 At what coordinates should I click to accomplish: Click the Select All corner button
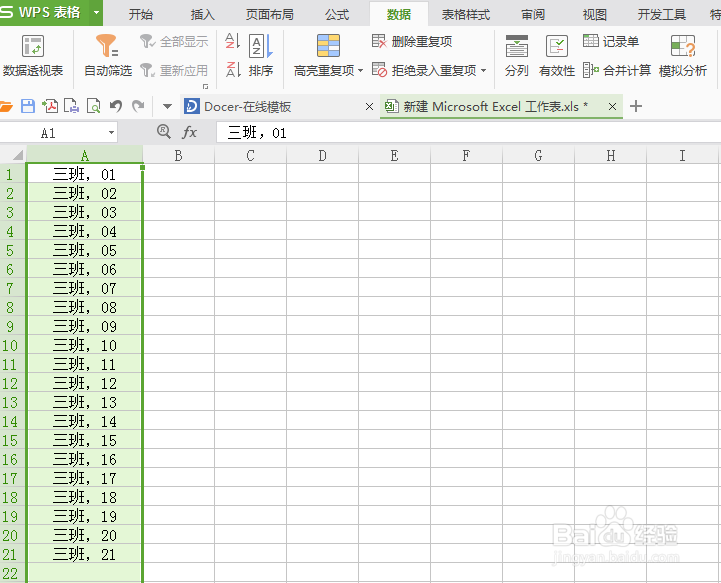pyautogui.click(x=13, y=155)
